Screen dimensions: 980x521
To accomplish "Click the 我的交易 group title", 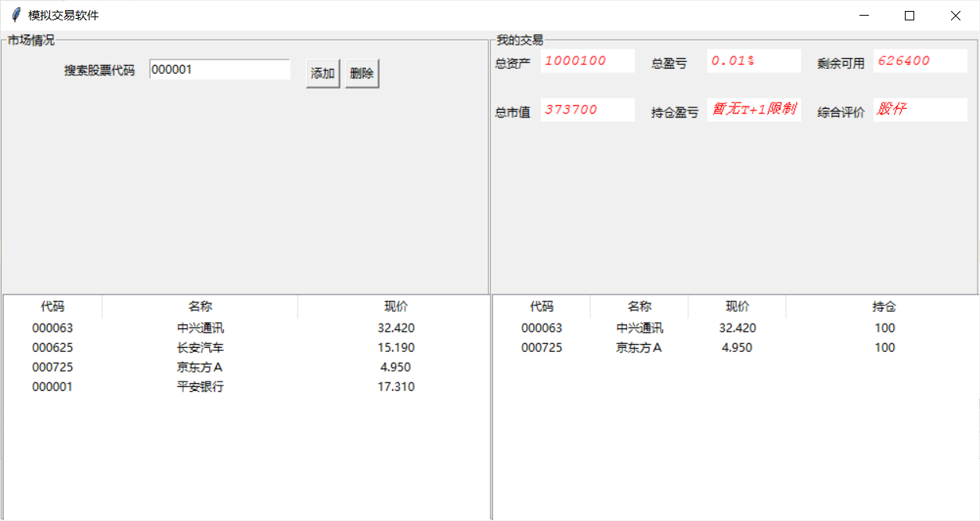I will click(x=520, y=40).
